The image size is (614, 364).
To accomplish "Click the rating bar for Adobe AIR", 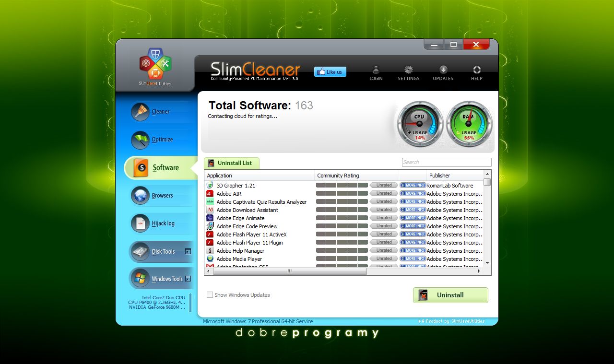I will click(x=342, y=193).
